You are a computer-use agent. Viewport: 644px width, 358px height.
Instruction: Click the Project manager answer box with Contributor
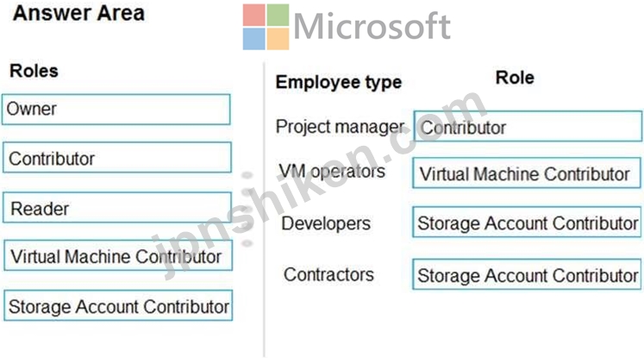tap(528, 126)
